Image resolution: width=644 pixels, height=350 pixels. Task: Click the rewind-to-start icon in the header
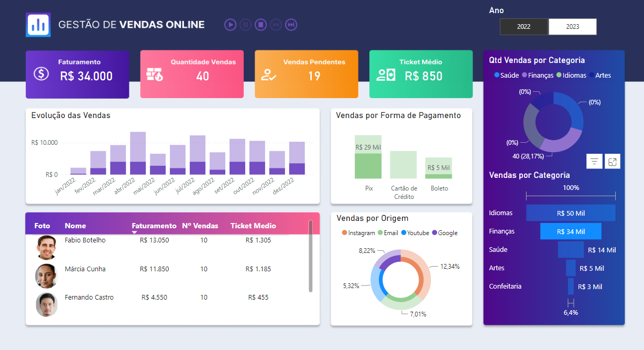276,25
